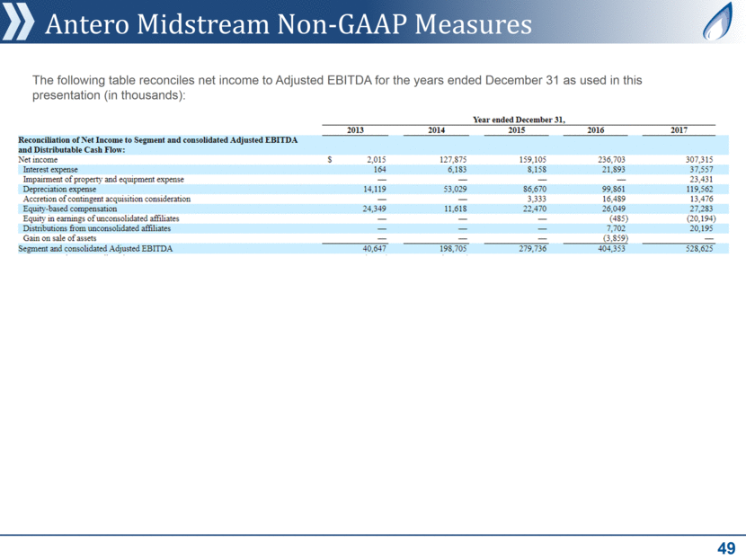Screen dimensions: 746x560
Task: Click the 2017 column header
Action: (x=679, y=130)
